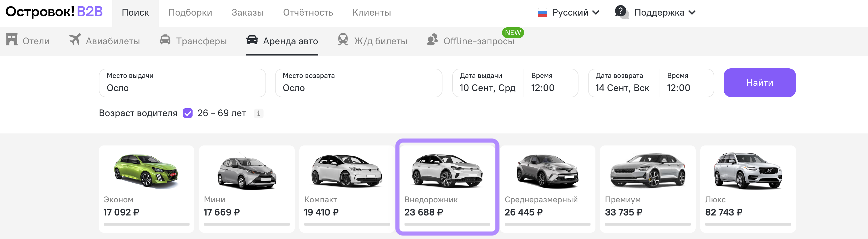Open the Подборки menu tab

click(190, 13)
